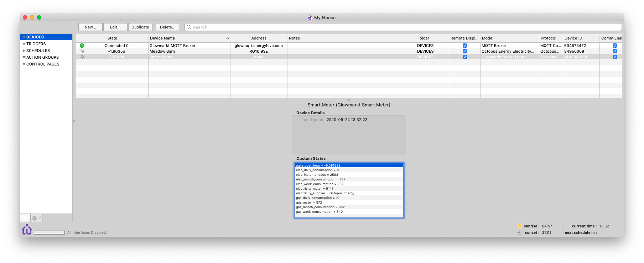Toggle Remote Display for Meadow Barn
Screen dimensions: 644x263
point(464,51)
